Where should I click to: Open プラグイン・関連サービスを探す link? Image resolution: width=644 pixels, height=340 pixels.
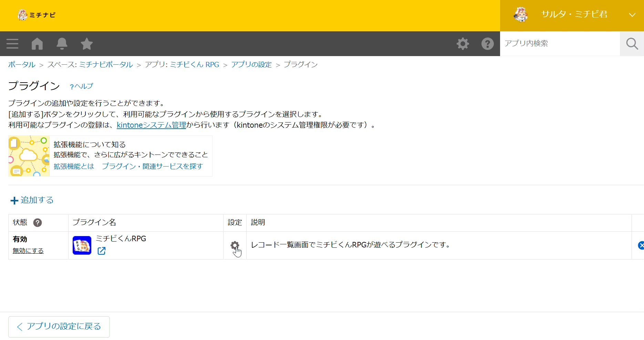click(x=152, y=166)
